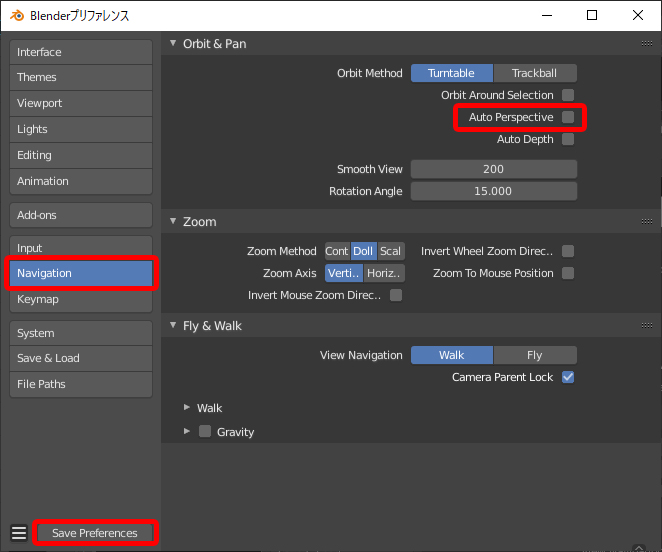The height and width of the screenshot is (552, 662).
Task: Choose Continue zoom method
Action: [x=337, y=251]
